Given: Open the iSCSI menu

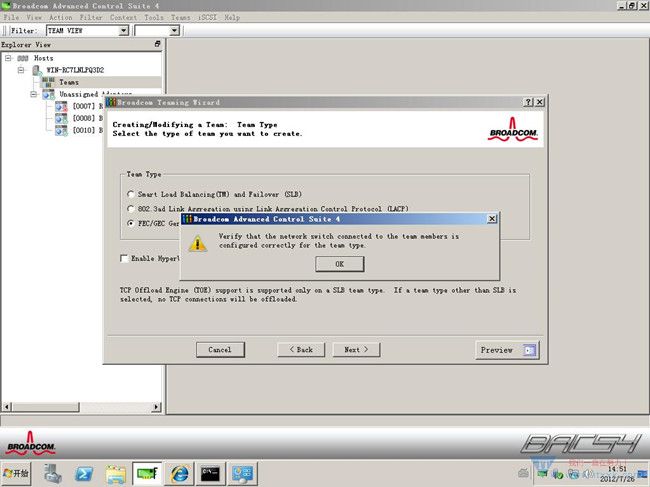Looking at the screenshot, I should point(207,17).
